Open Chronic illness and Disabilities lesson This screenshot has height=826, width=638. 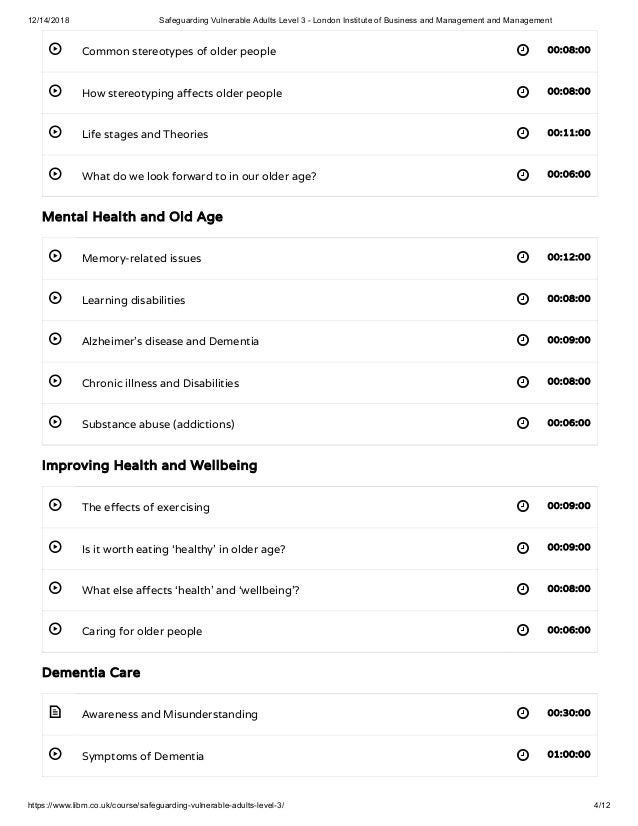tap(160, 383)
